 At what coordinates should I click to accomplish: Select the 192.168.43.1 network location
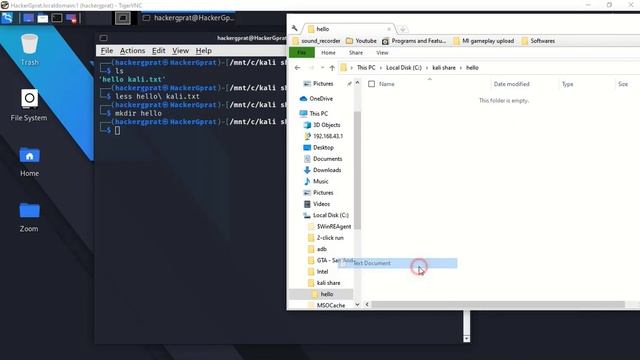[x=324, y=136]
